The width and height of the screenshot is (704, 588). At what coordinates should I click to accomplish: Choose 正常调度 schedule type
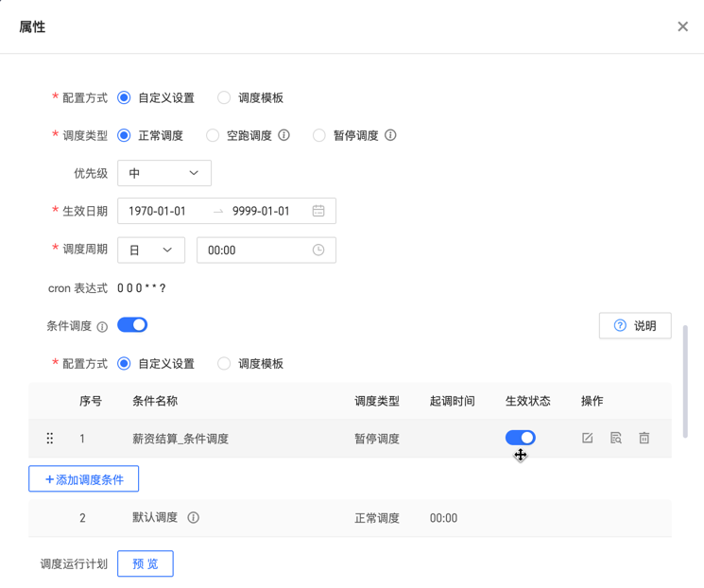[x=124, y=136]
